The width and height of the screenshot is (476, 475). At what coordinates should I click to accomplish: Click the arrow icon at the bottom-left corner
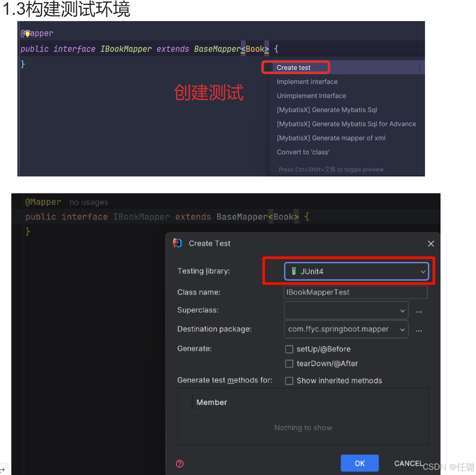pyautogui.click(x=2, y=469)
